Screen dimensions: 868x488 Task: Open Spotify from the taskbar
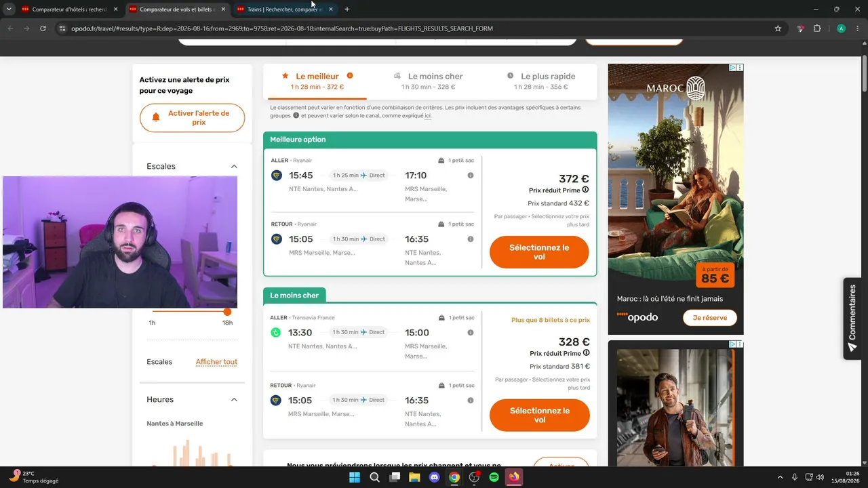tap(494, 477)
